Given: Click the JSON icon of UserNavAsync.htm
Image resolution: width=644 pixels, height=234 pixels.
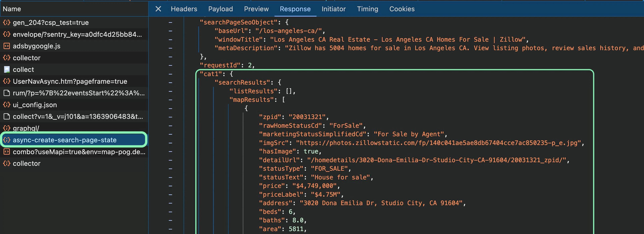Looking at the screenshot, I should pyautogui.click(x=7, y=81).
